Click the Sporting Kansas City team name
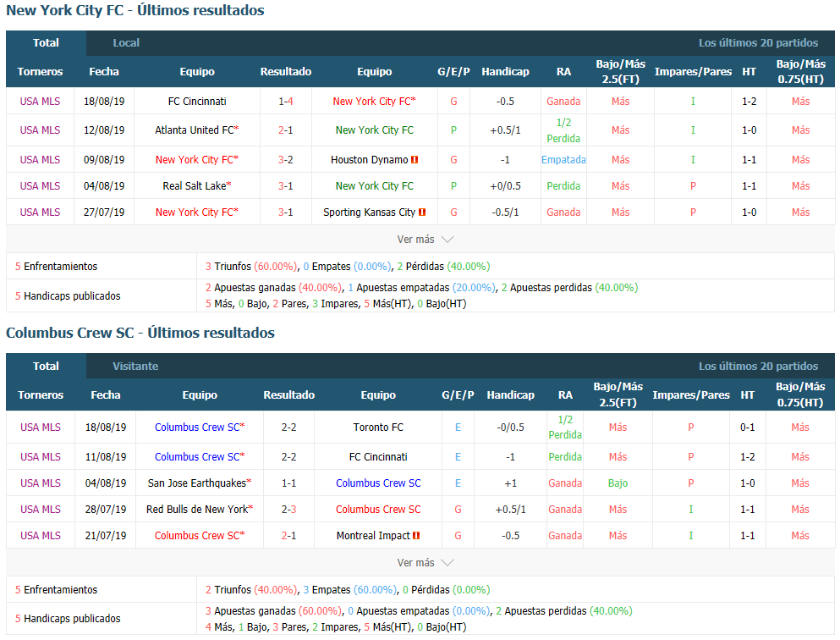 point(370,212)
